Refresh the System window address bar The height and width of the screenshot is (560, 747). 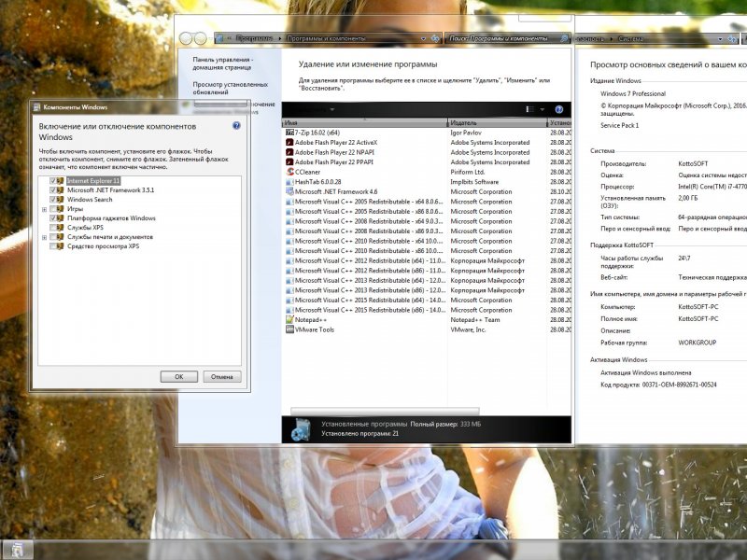(x=732, y=39)
